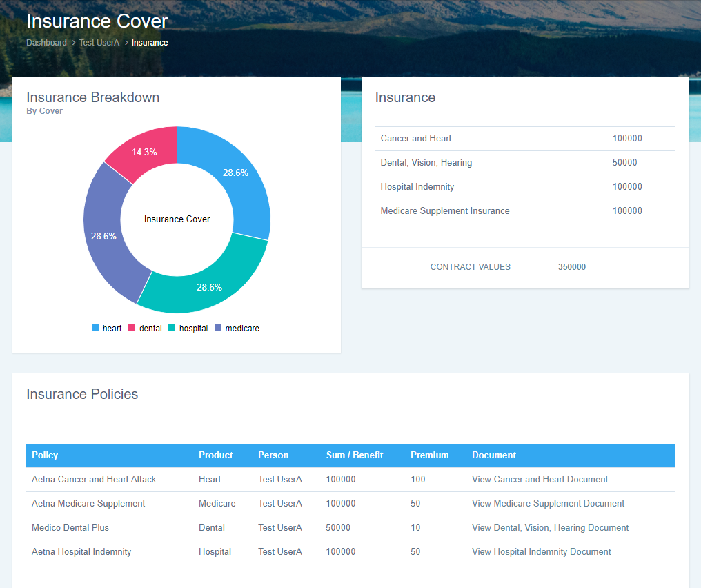Viewport: 701px width, 588px height.
Task: Sort by the Document column header
Action: point(494,455)
